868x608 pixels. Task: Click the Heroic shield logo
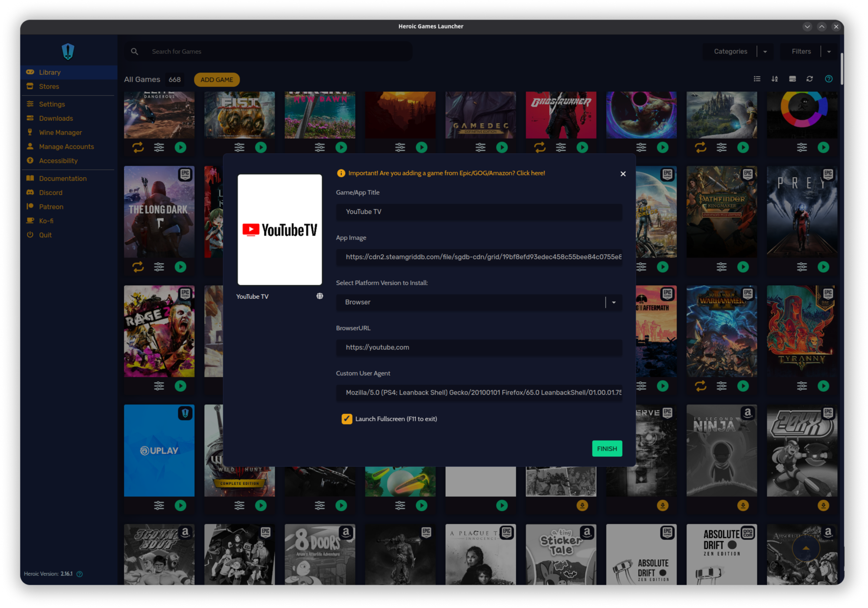click(x=68, y=51)
